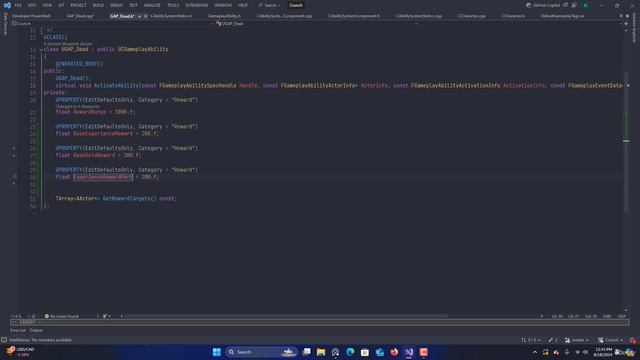Click the ExperienceRewardPerLevel variable name
Screen dimensions: 640x360
pos(103,177)
